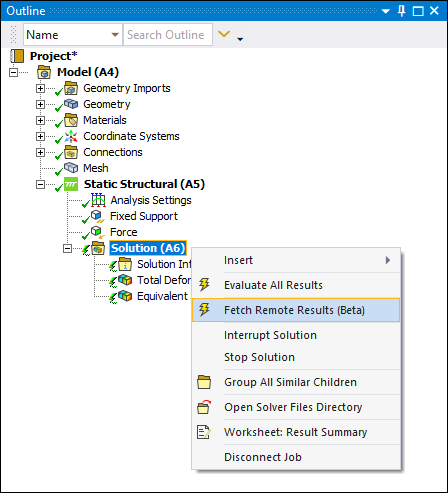Image resolution: width=448 pixels, height=493 pixels.
Task: Click into the Search Outline field
Action: (168, 34)
